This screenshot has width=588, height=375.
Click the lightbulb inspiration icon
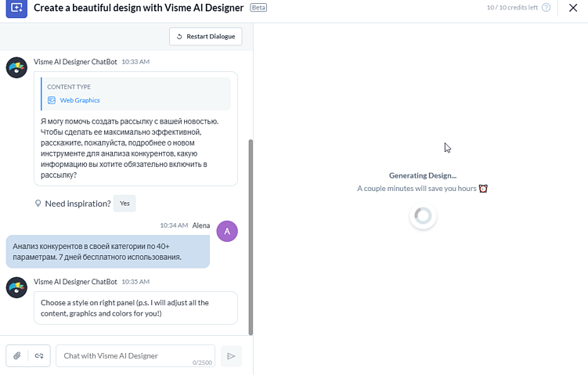38,204
